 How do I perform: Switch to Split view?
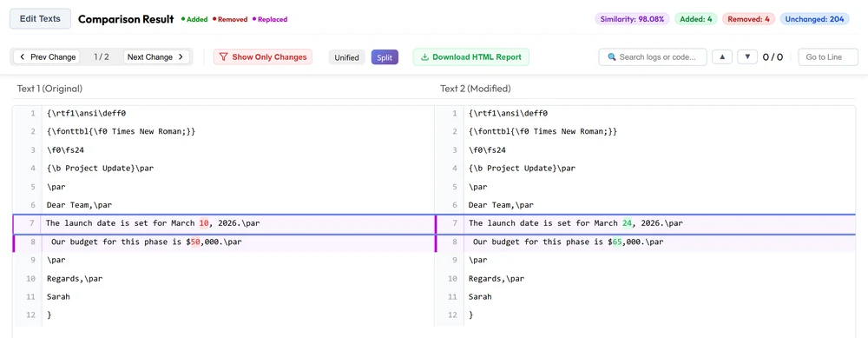pos(385,57)
